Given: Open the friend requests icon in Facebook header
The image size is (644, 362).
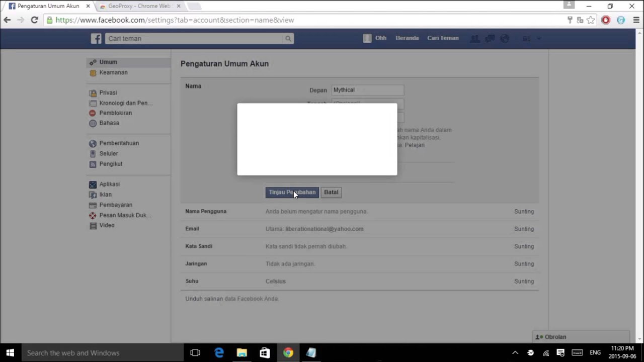Looking at the screenshot, I should pyautogui.click(x=474, y=38).
